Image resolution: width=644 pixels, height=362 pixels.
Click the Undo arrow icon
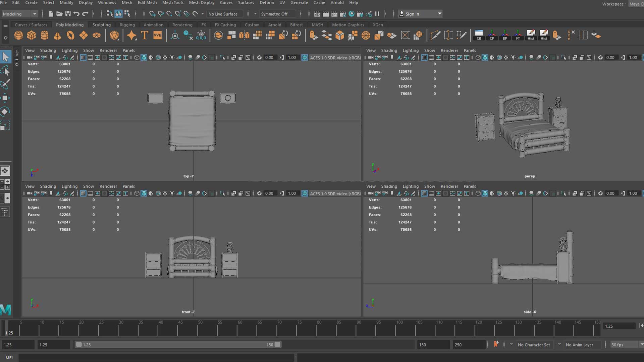[x=76, y=14]
